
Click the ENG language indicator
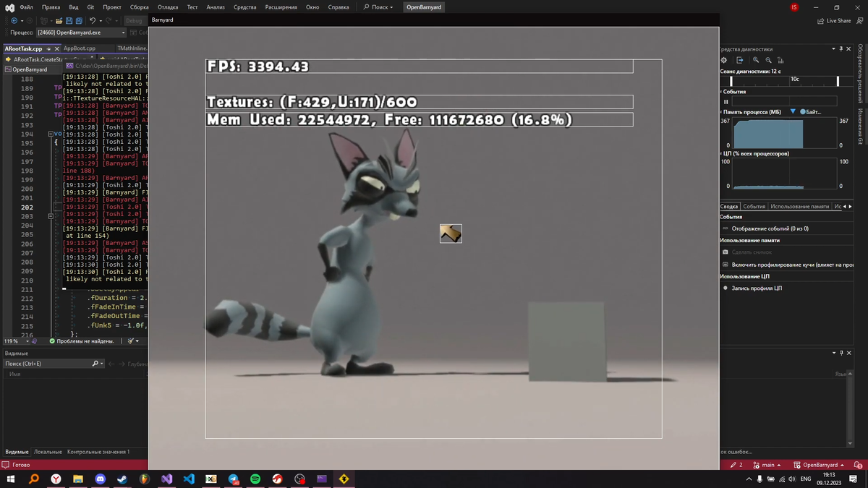point(805,479)
